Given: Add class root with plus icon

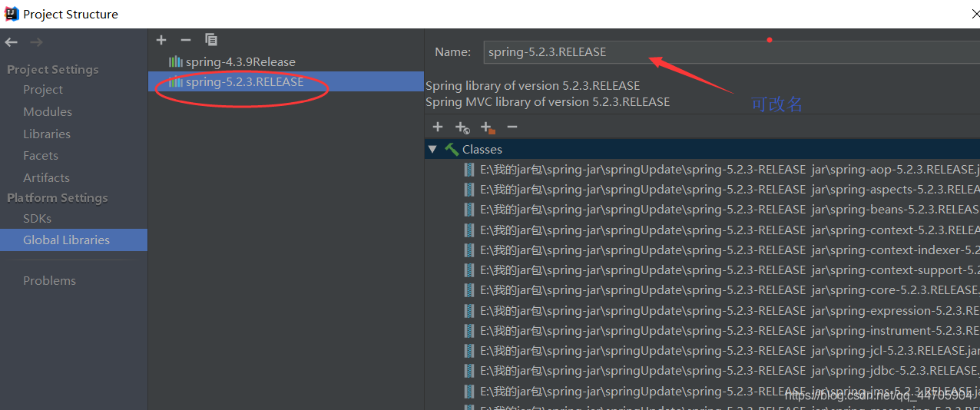Looking at the screenshot, I should (x=438, y=127).
